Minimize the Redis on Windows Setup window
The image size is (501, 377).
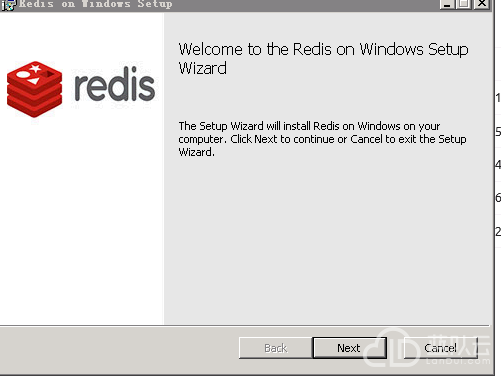[447, 4]
